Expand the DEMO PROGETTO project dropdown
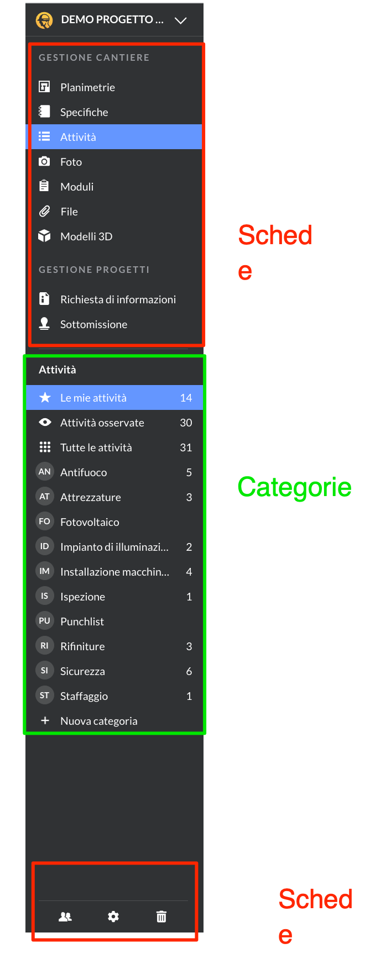This screenshot has height=980, width=365. (x=180, y=20)
